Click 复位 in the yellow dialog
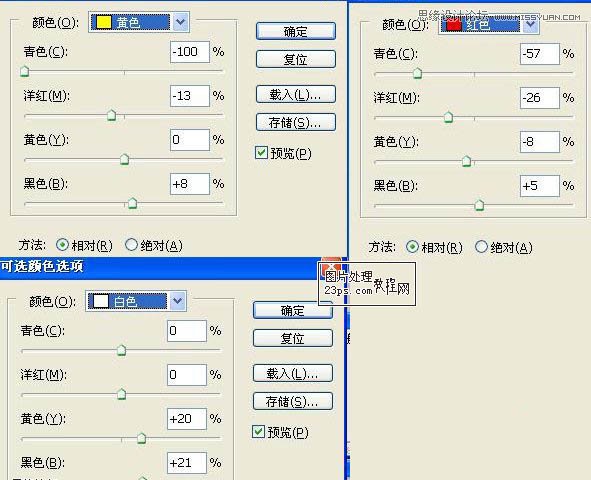 (x=296, y=59)
